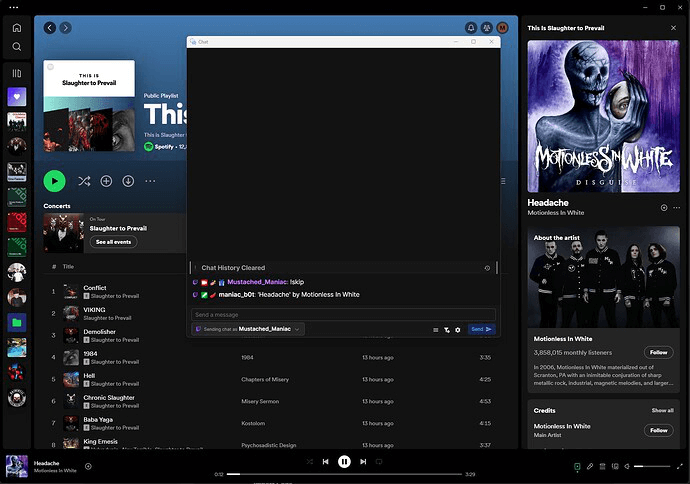Click the Send a message field in Chat
Screen dimensions: 690x484
point(343,315)
